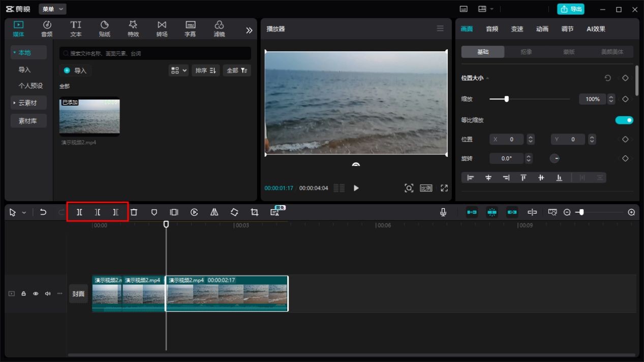Open the player fullscreen icon
Image resolution: width=644 pixels, height=362 pixels.
444,188
